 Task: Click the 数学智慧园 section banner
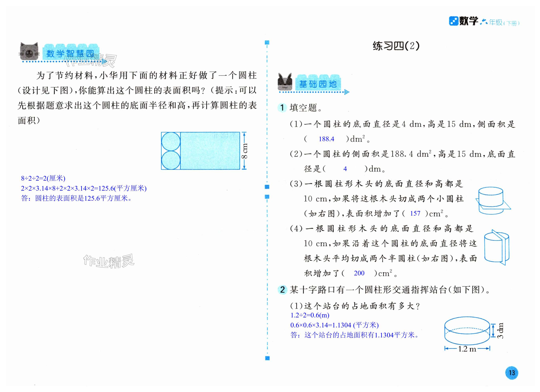pyautogui.click(x=70, y=53)
